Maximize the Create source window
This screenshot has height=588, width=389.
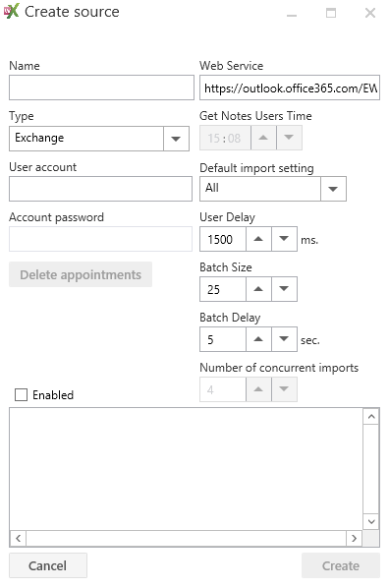coord(331,13)
